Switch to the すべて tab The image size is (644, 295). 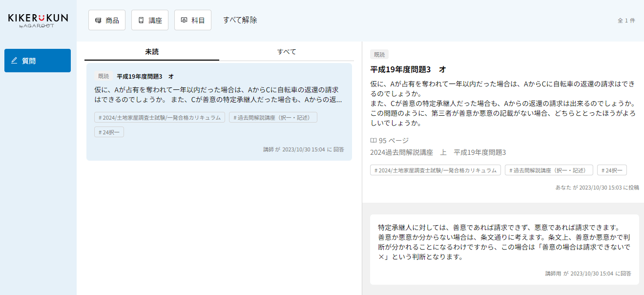(x=287, y=52)
